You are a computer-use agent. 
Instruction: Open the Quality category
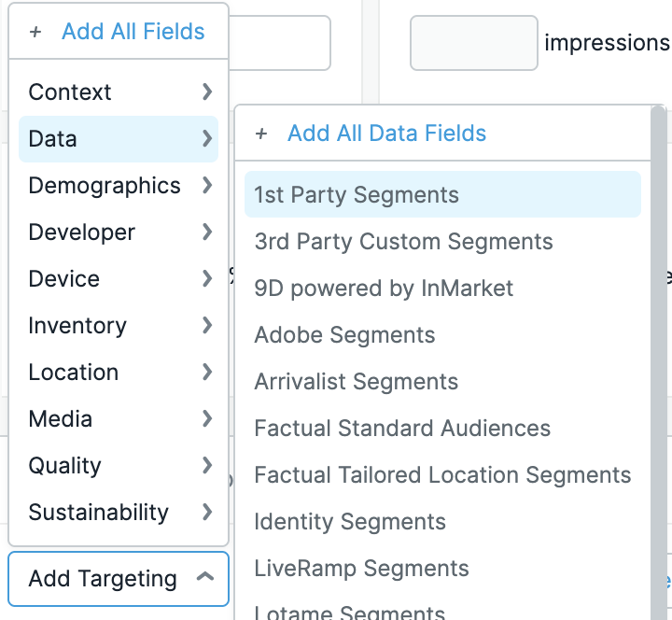[65, 466]
